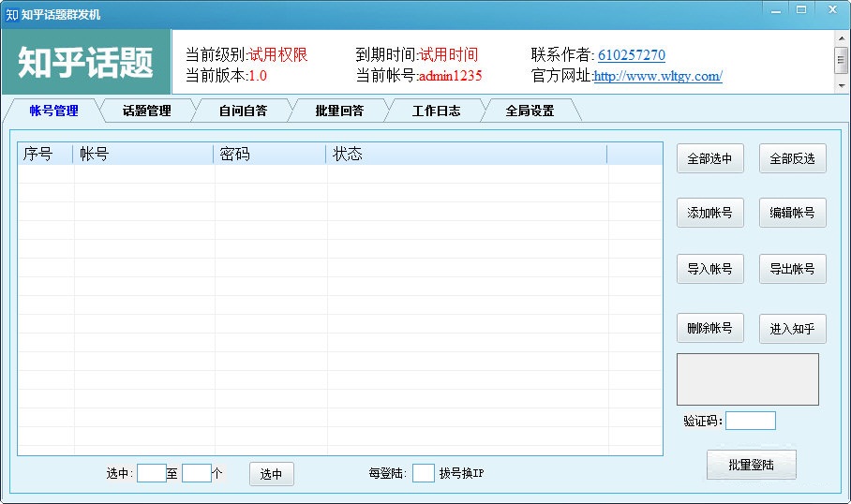Click the 进入知乎 button
This screenshot has width=851, height=504.
792,329
